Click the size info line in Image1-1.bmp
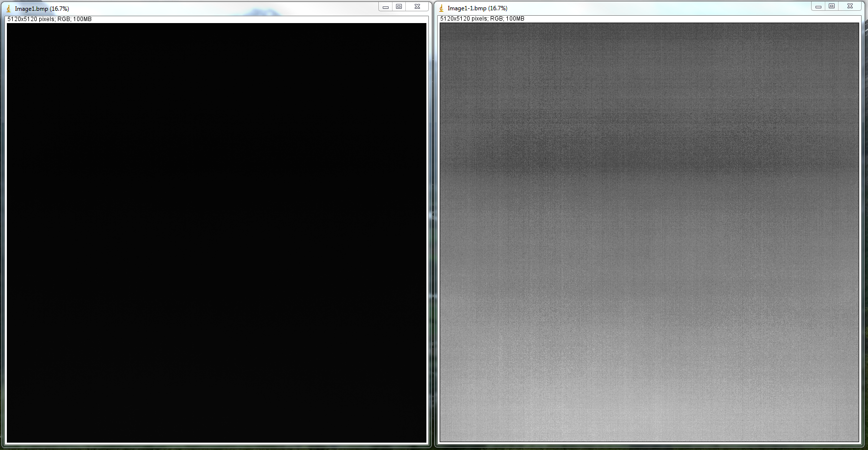Image resolution: width=868 pixels, height=450 pixels. [482, 19]
